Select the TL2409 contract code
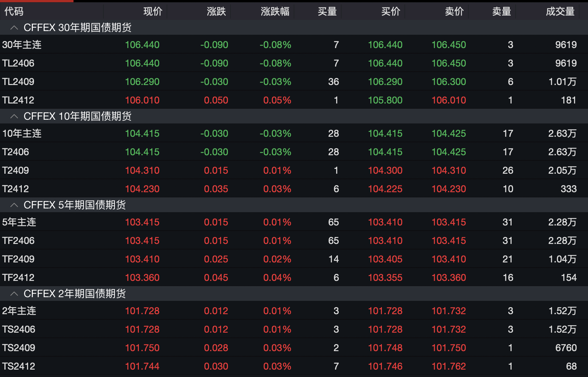Image resolution: width=588 pixels, height=377 pixels. 18,82
